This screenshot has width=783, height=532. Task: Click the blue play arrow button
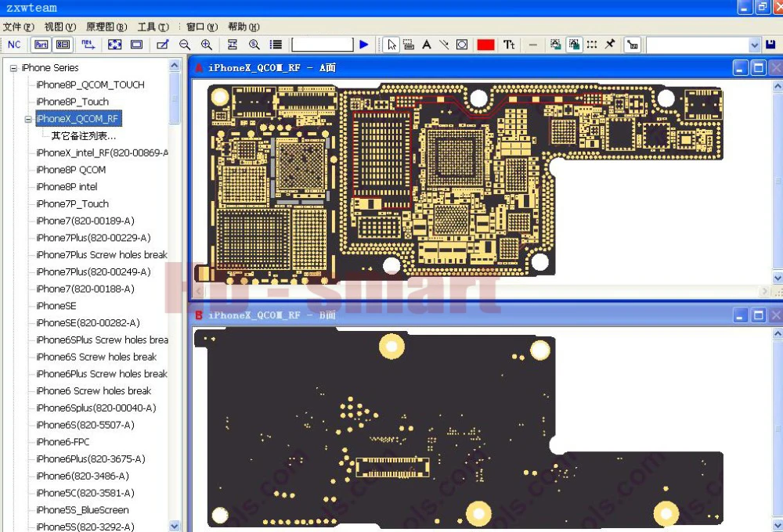pos(364,45)
